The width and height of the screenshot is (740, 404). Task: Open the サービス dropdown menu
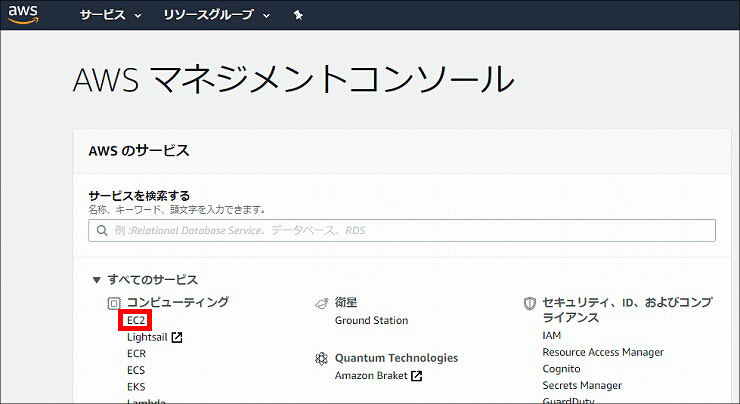click(110, 15)
